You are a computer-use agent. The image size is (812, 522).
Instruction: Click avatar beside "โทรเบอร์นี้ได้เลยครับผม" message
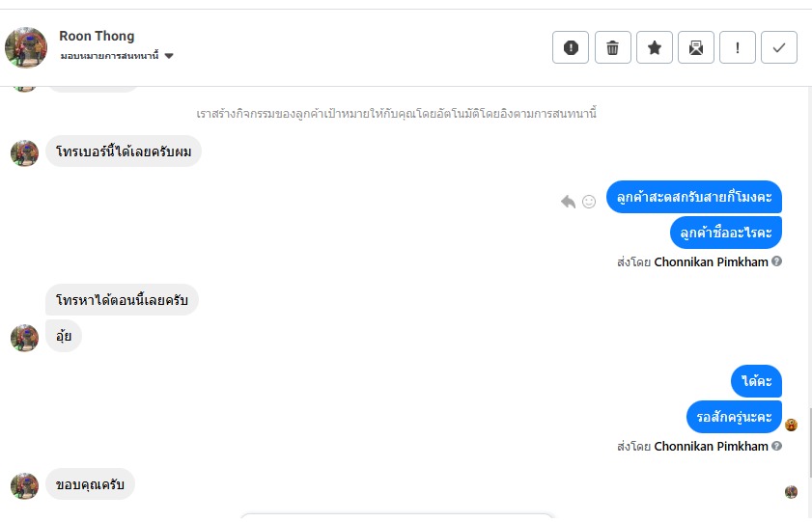click(x=24, y=152)
